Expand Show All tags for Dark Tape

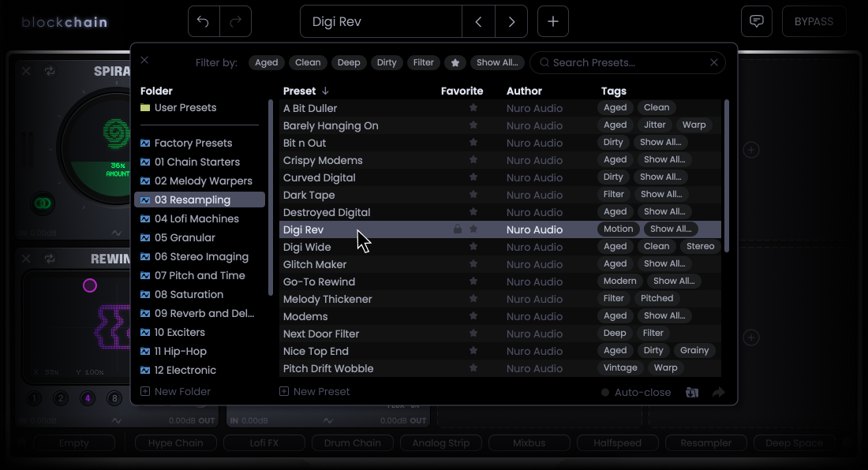[x=661, y=194]
